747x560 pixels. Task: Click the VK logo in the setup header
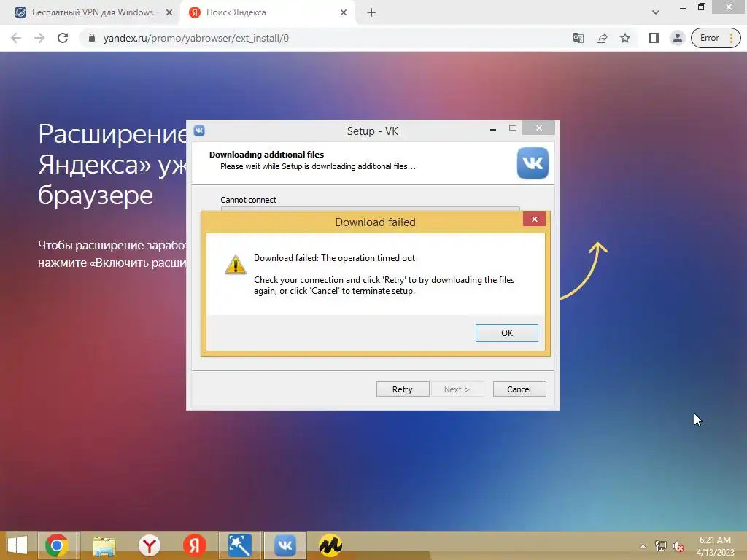pos(533,163)
